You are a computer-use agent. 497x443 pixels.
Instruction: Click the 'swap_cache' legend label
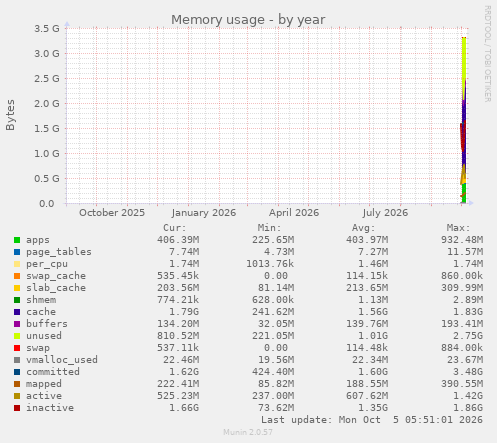(56, 276)
